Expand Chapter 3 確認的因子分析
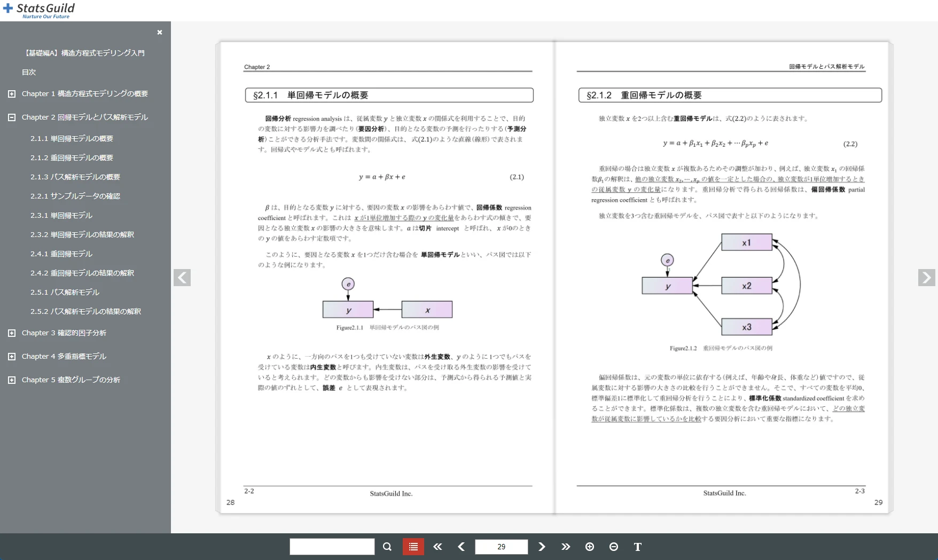Viewport: 938px width, 560px height. tap(12, 333)
